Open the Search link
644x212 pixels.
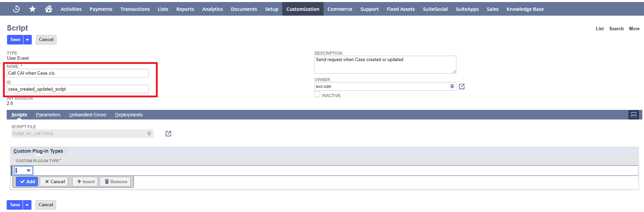(616, 29)
